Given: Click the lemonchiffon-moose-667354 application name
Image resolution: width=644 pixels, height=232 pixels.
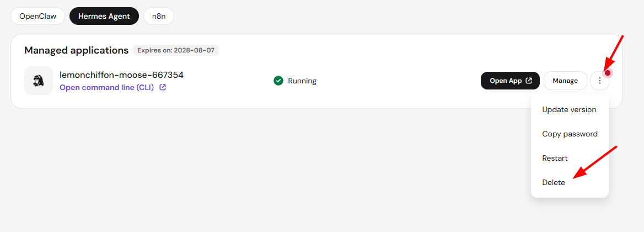Looking at the screenshot, I should (x=121, y=75).
